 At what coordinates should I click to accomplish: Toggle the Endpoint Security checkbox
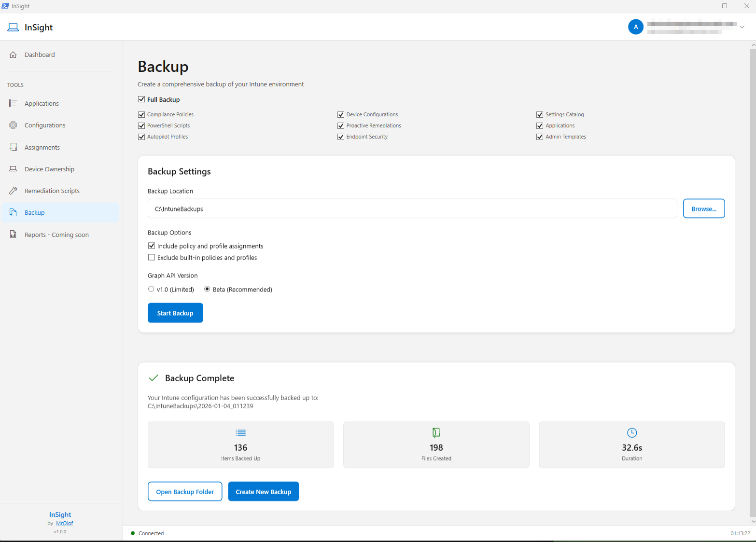click(341, 137)
